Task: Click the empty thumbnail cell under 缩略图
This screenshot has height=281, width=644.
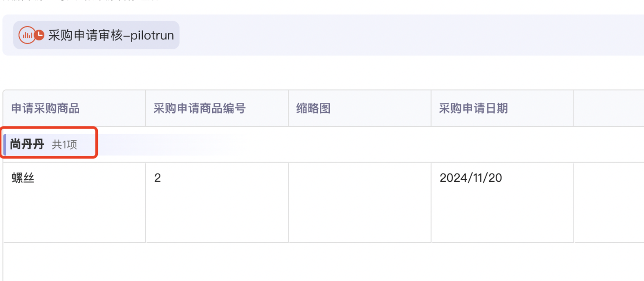Action: (x=360, y=202)
